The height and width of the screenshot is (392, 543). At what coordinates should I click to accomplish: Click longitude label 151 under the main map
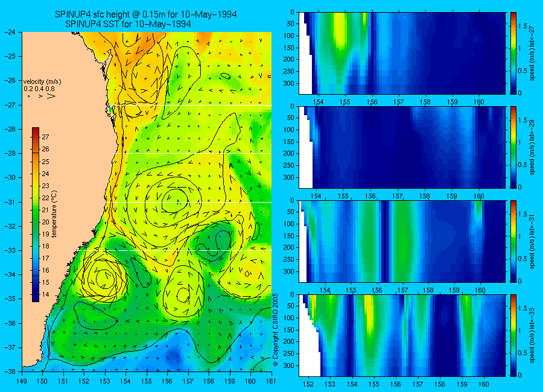[x=63, y=381]
